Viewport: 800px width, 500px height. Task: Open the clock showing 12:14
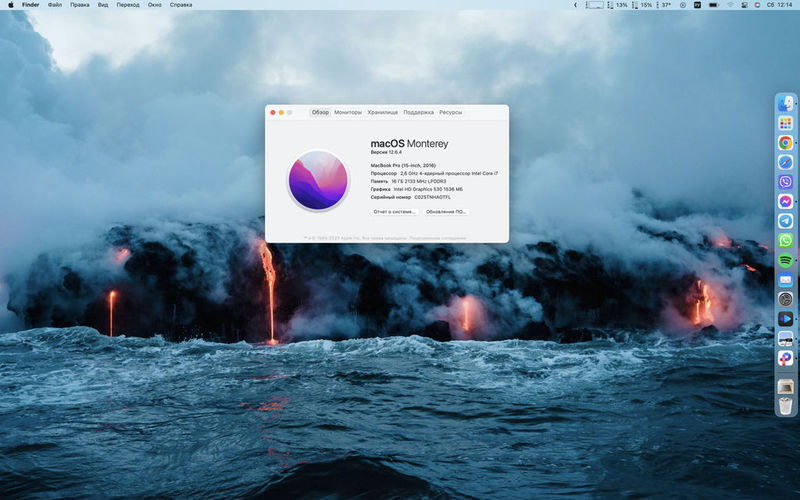point(780,5)
